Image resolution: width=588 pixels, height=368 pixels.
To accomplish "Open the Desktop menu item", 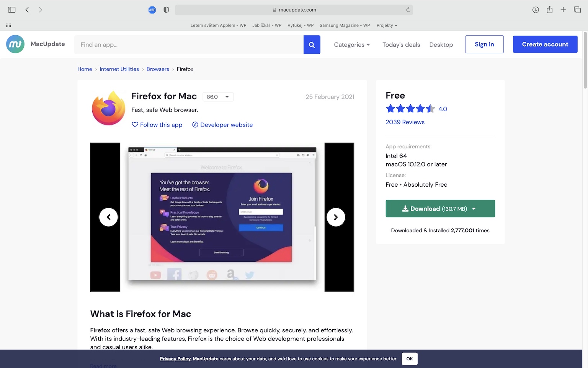I will (441, 44).
